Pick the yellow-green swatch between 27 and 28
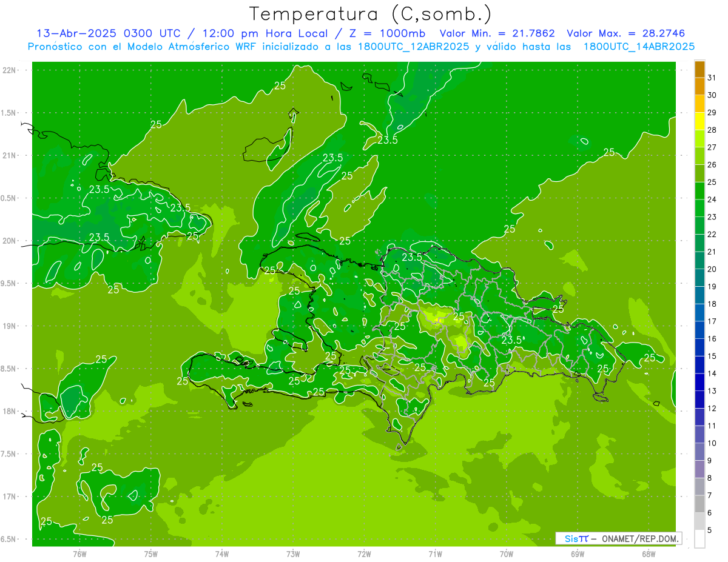 [x=699, y=139]
